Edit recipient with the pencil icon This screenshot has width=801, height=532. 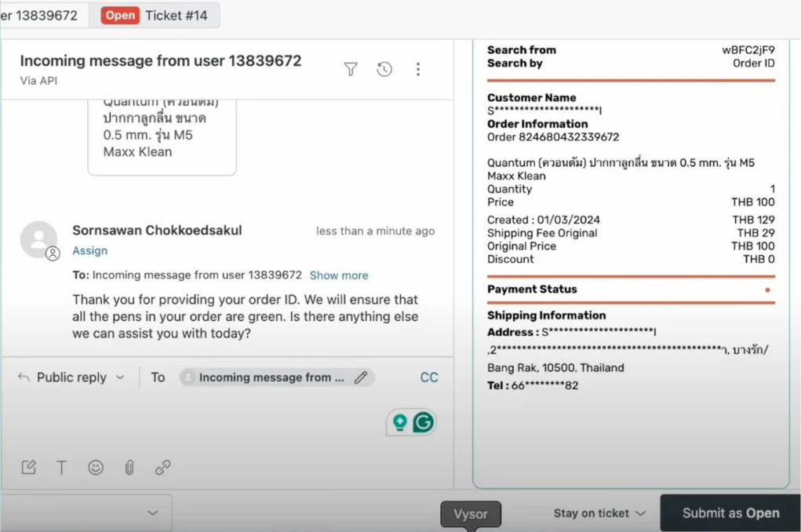(361, 377)
